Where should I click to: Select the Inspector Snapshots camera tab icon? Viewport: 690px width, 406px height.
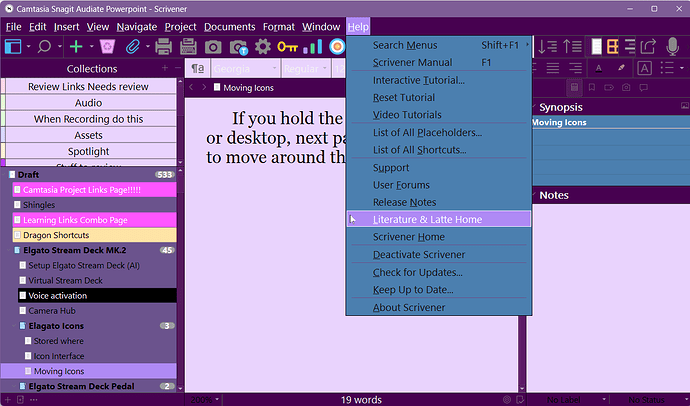626,88
